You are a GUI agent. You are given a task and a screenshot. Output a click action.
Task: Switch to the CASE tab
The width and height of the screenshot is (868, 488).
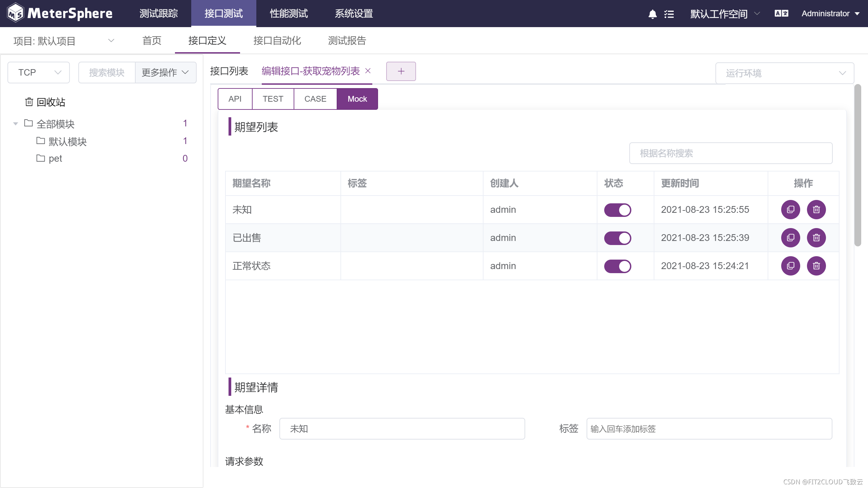(315, 99)
